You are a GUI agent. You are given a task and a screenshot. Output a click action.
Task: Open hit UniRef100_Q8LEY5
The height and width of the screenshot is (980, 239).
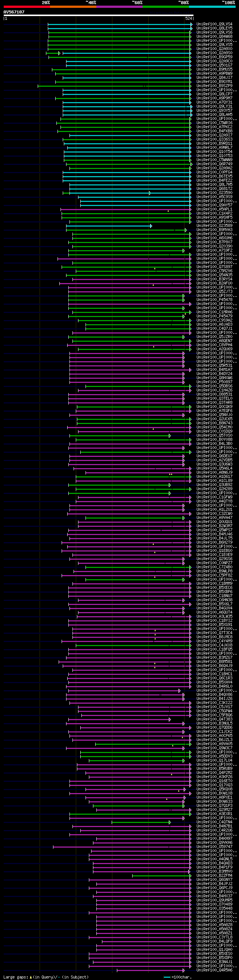click(x=214, y=28)
